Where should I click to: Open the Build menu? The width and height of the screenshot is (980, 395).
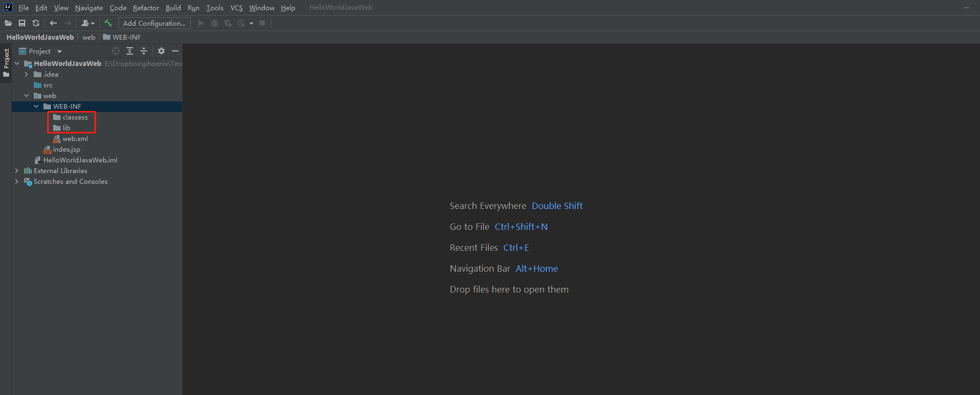(173, 8)
